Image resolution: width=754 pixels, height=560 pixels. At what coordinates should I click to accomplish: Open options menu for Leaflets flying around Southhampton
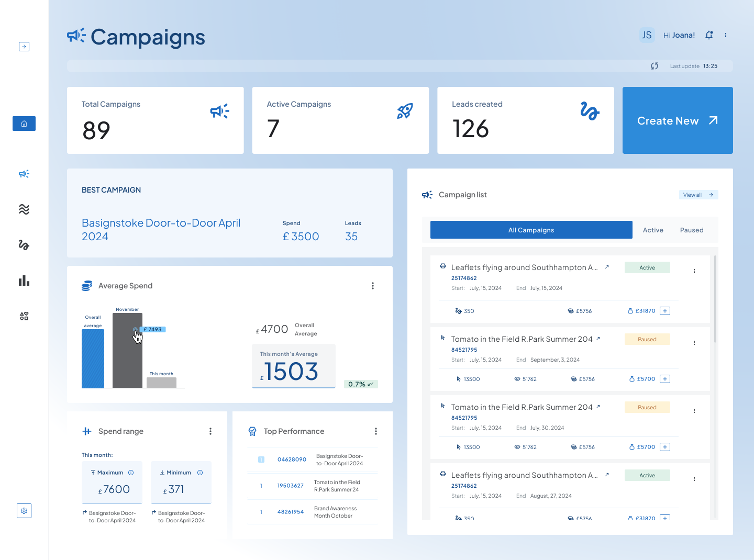point(694,271)
